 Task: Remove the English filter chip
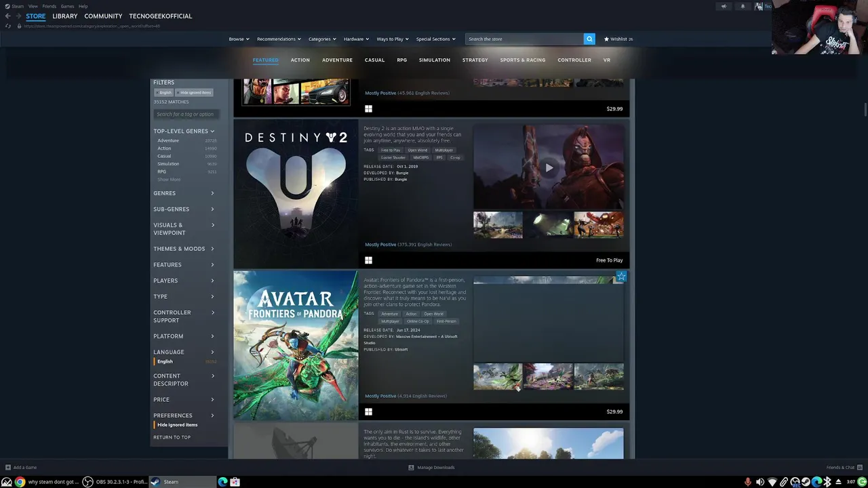(x=163, y=92)
